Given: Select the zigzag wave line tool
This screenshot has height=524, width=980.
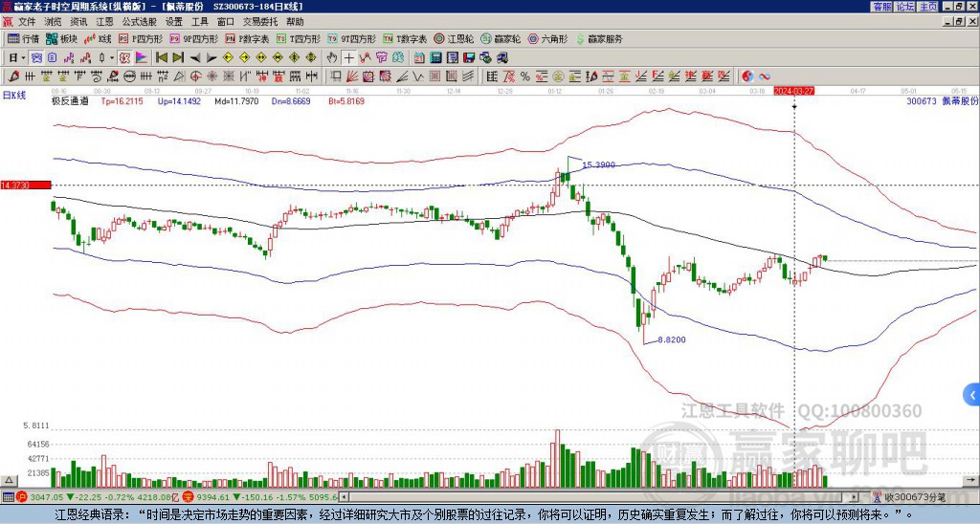Looking at the screenshot, I should pos(417,76).
